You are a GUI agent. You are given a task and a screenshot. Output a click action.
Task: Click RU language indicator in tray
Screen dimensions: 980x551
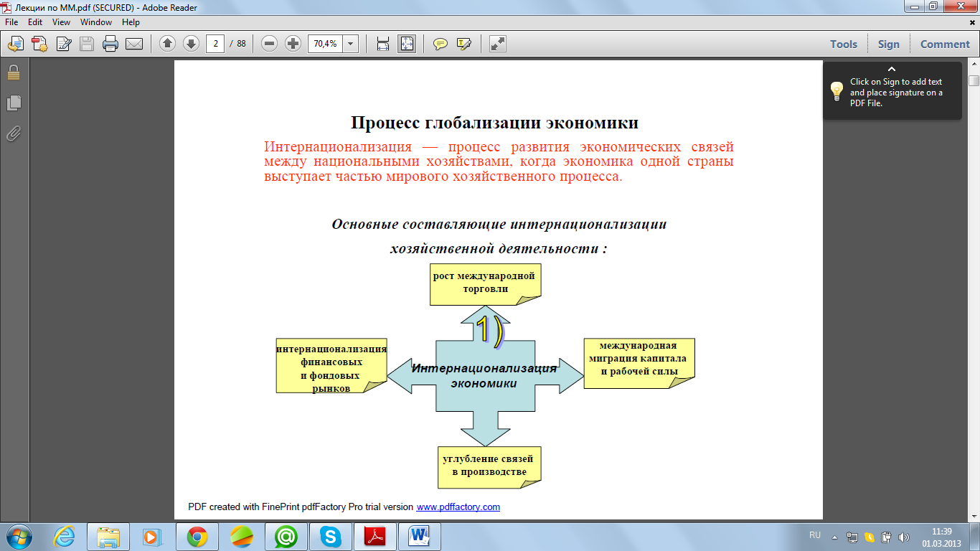815,535
